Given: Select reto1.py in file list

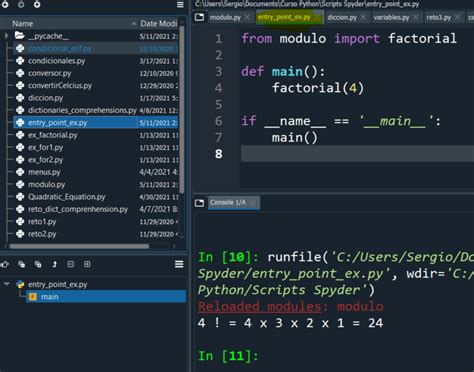Looking at the screenshot, I should coord(96,221).
